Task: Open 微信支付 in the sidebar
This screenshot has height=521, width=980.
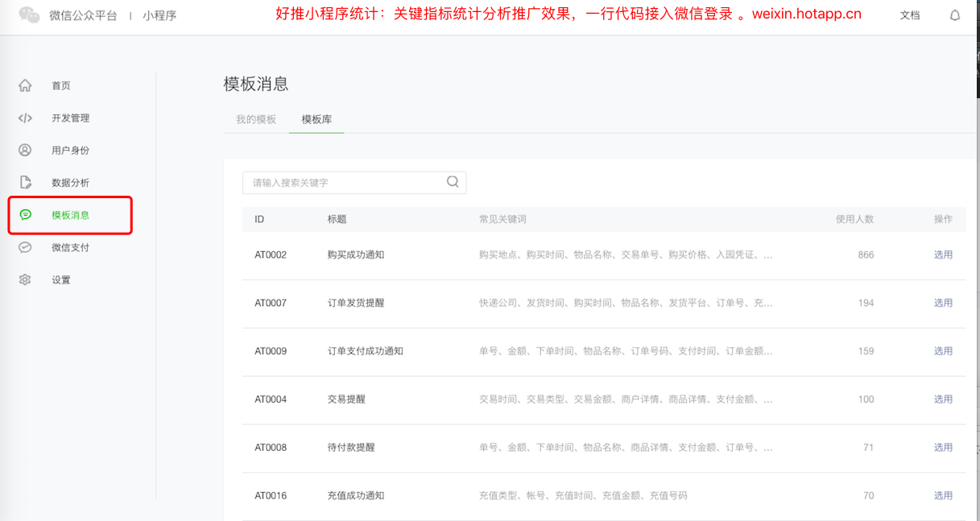Action: (71, 247)
